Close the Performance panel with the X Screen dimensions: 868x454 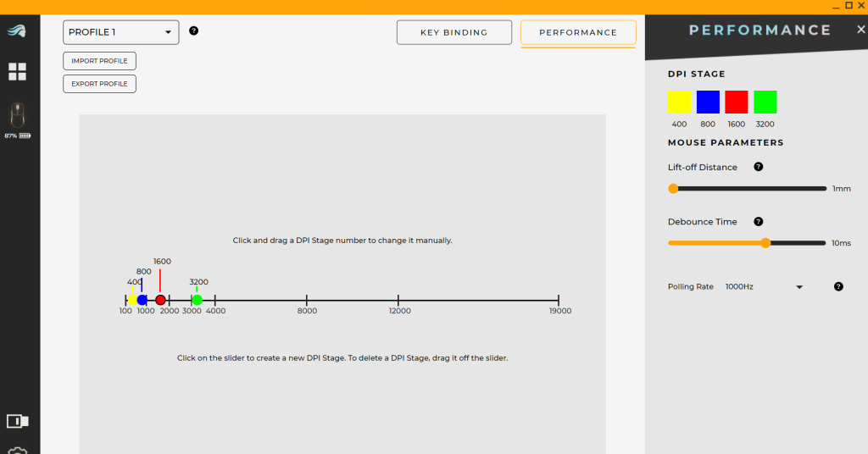[x=861, y=30]
